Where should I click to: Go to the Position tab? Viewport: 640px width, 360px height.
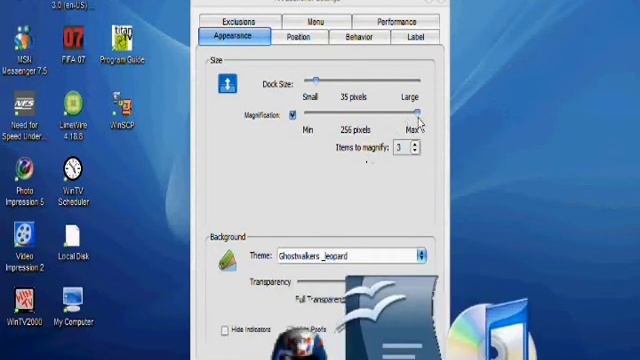coord(299,37)
